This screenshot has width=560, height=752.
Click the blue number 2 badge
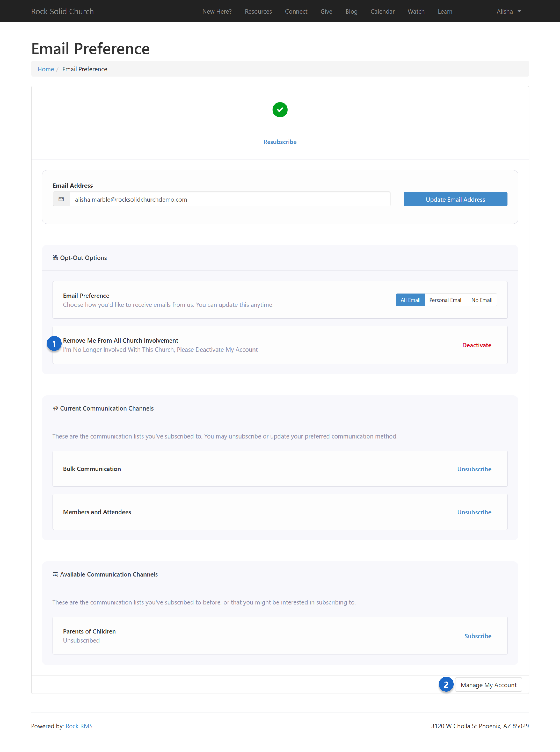446,685
